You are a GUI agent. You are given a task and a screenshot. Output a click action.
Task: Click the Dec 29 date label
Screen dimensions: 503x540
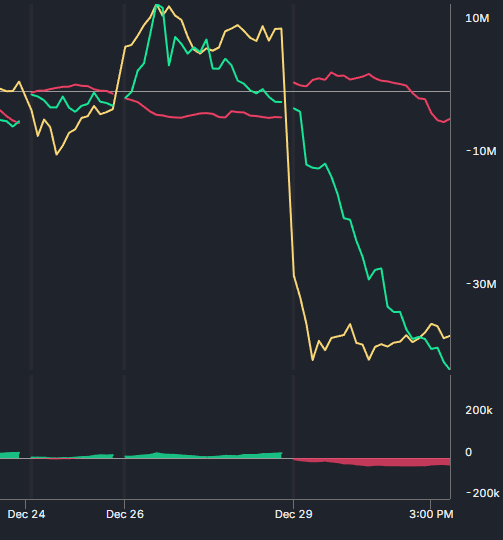point(294,514)
